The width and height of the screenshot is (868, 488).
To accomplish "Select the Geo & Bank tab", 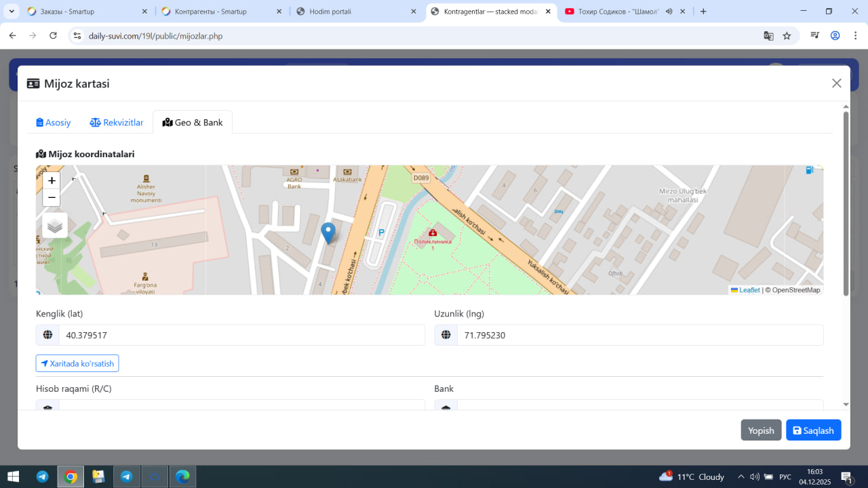I will click(193, 123).
